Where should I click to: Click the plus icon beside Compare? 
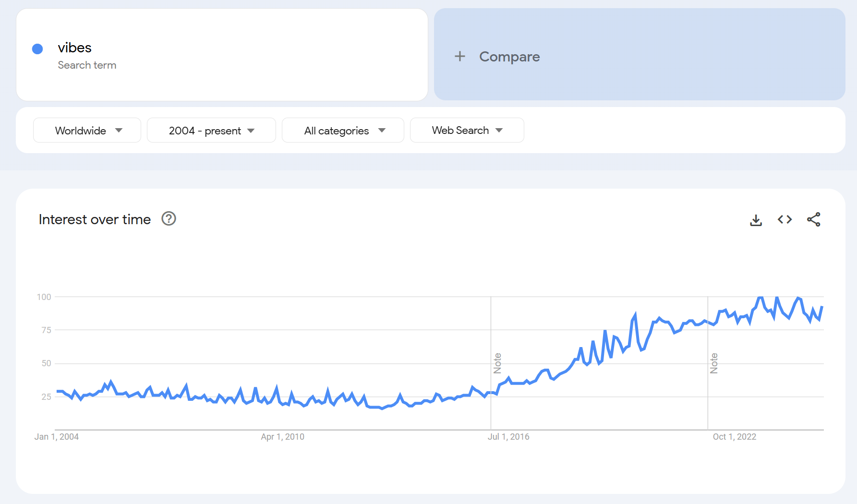[459, 56]
